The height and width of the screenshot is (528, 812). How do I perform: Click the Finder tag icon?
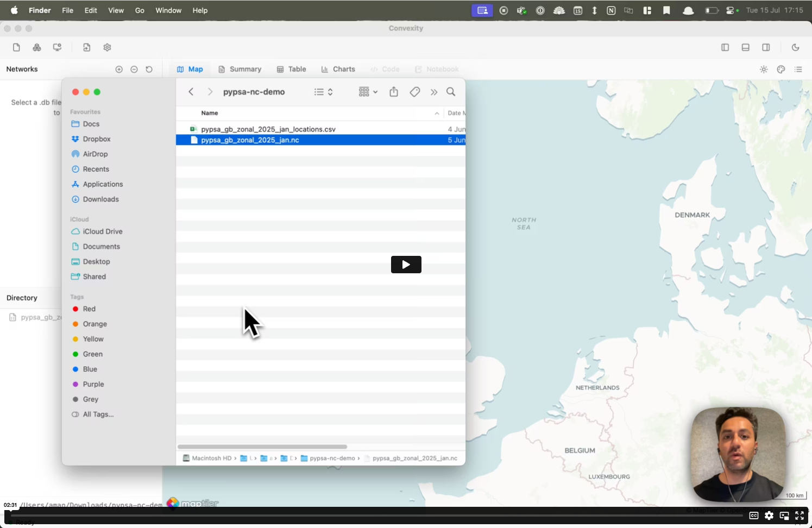415,92
